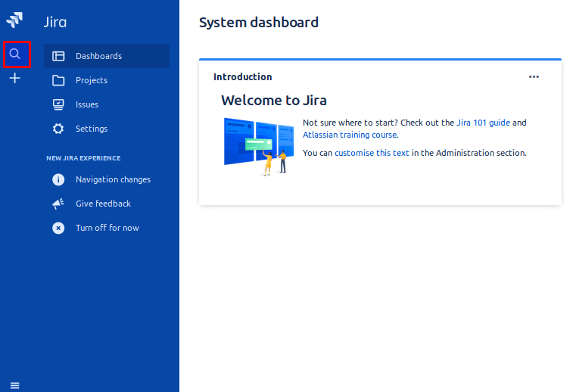This screenshot has width=576, height=392.
Task: Click the NEW JIRA EXPERIENCE section label
Action: point(83,158)
